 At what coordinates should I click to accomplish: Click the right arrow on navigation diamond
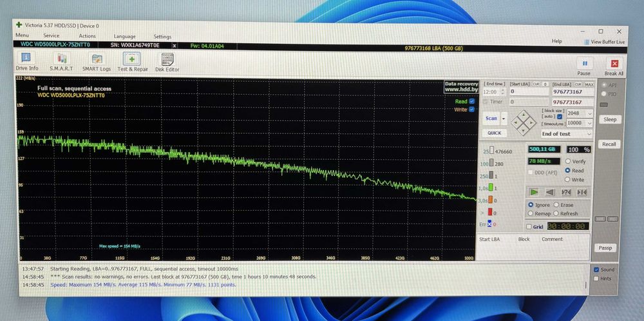[531, 122]
